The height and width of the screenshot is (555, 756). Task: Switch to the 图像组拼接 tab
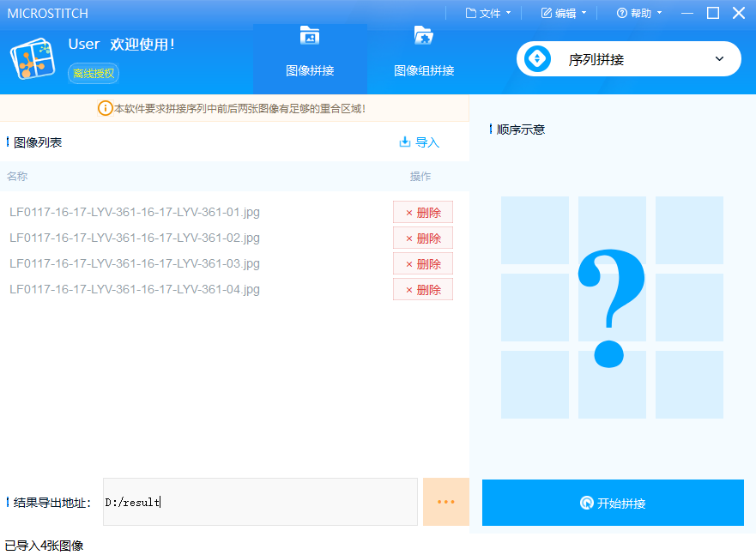click(424, 59)
